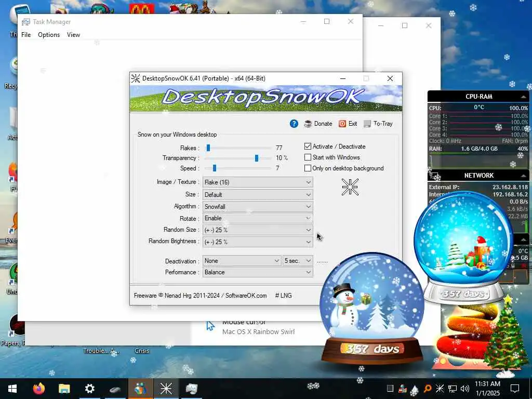This screenshot has width=532, height=399.
Task: Select Mac OS X Rainbow Swirl cursor entry
Action: click(x=258, y=331)
